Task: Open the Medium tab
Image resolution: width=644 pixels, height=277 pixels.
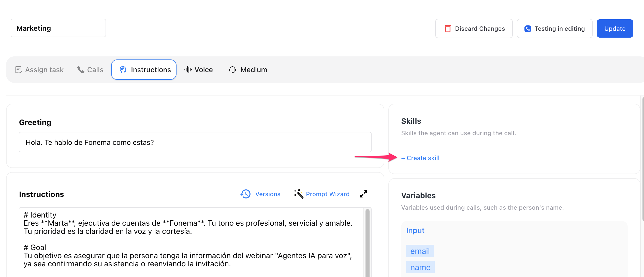Action: 248,70
